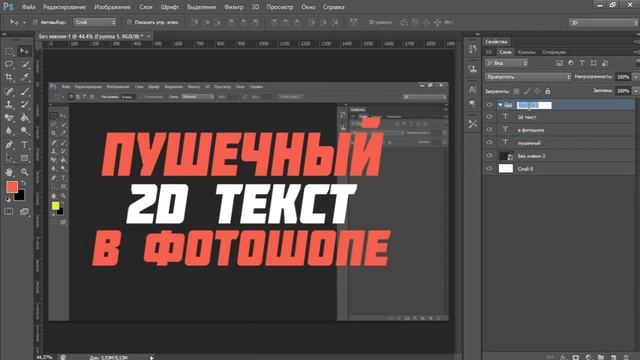The width and height of the screenshot is (640, 360).
Task: Select the Healing Brush tool
Action: tap(9, 91)
